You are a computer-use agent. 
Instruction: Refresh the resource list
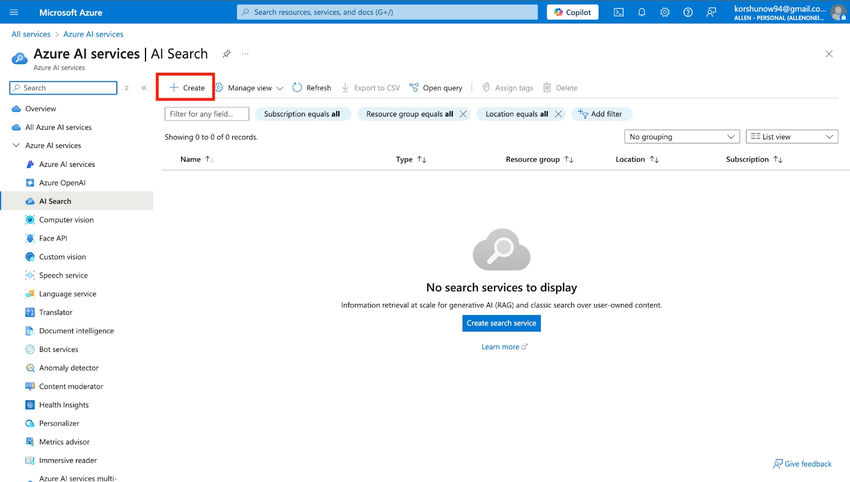pyautogui.click(x=312, y=88)
